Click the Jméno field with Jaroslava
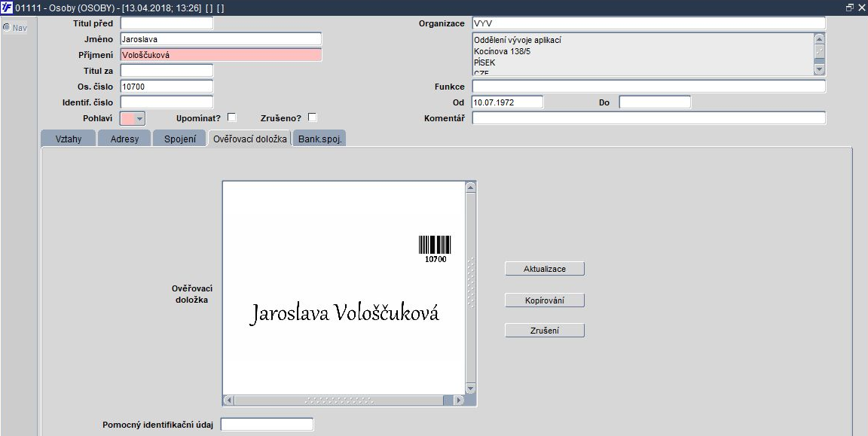868x436 pixels. pyautogui.click(x=221, y=39)
